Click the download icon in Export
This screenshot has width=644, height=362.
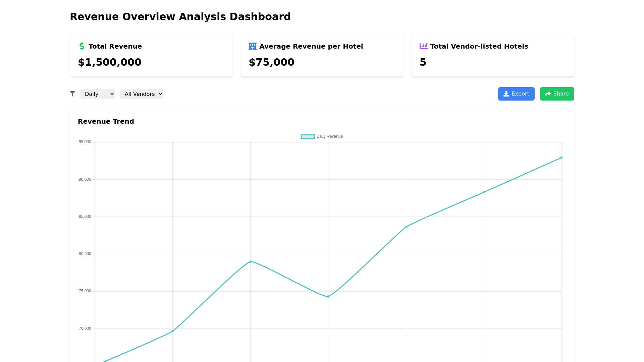pyautogui.click(x=506, y=94)
